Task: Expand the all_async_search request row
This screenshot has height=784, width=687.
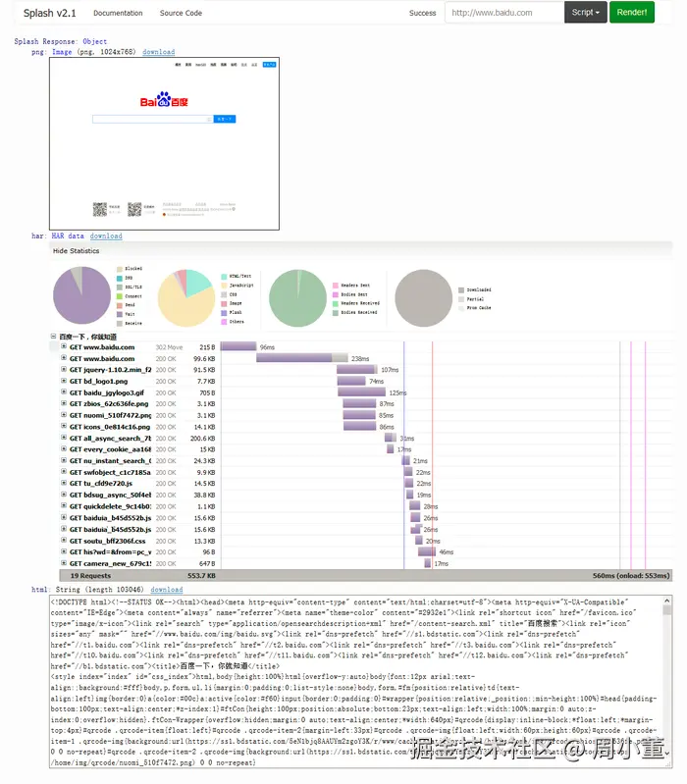Action: 64,438
